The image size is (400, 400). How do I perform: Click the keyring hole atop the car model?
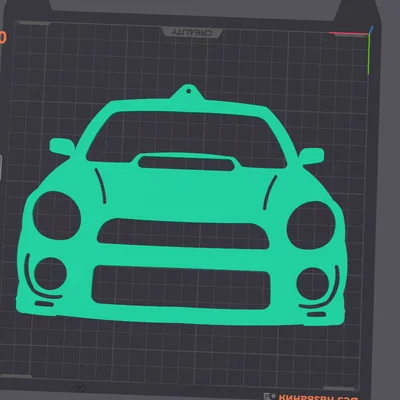[x=189, y=91]
